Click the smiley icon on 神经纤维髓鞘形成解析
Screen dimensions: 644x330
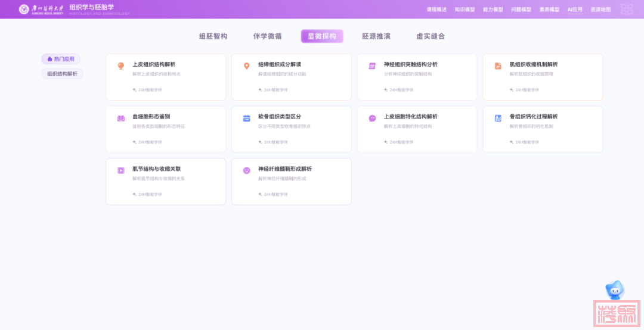pyautogui.click(x=247, y=170)
